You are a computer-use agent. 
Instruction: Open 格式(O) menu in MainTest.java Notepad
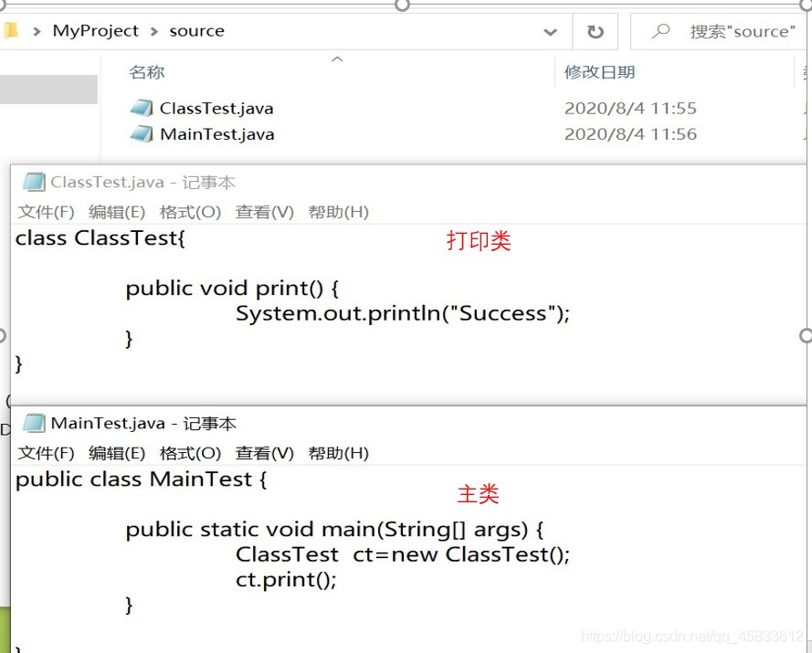191,453
